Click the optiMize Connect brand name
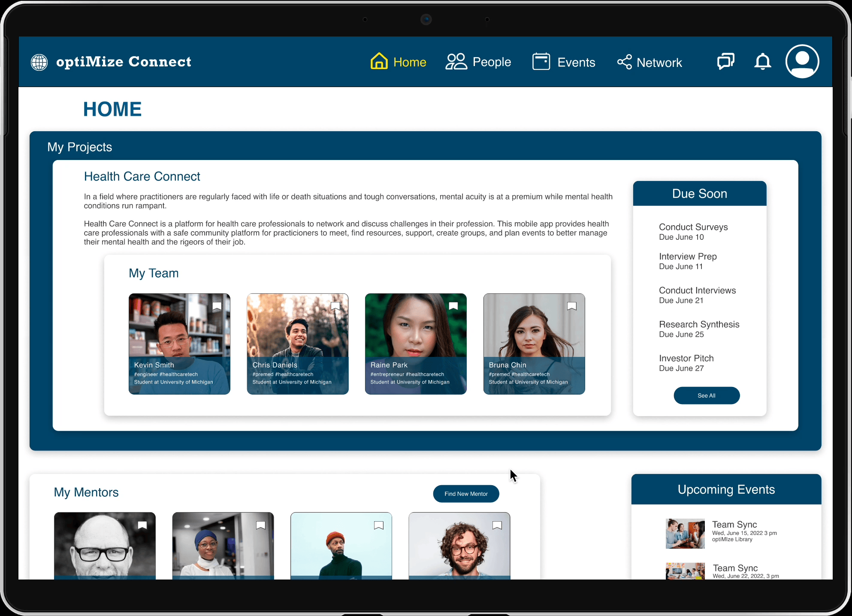 (x=124, y=62)
